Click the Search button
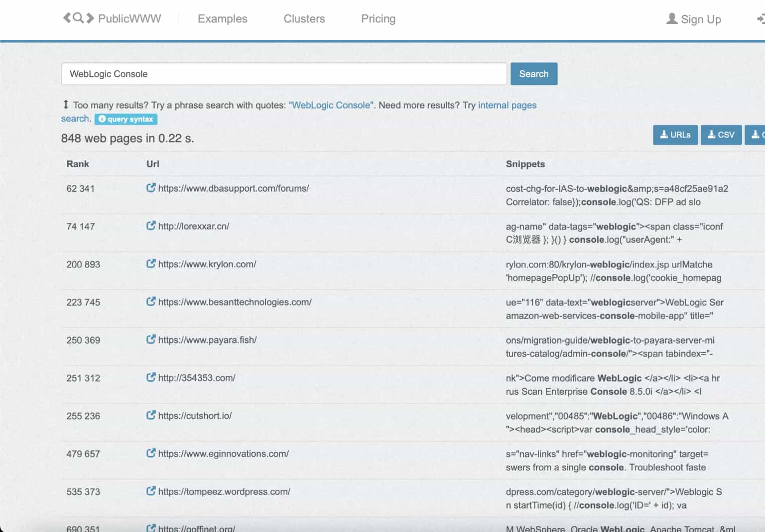This screenshot has height=532, width=765. pos(534,74)
